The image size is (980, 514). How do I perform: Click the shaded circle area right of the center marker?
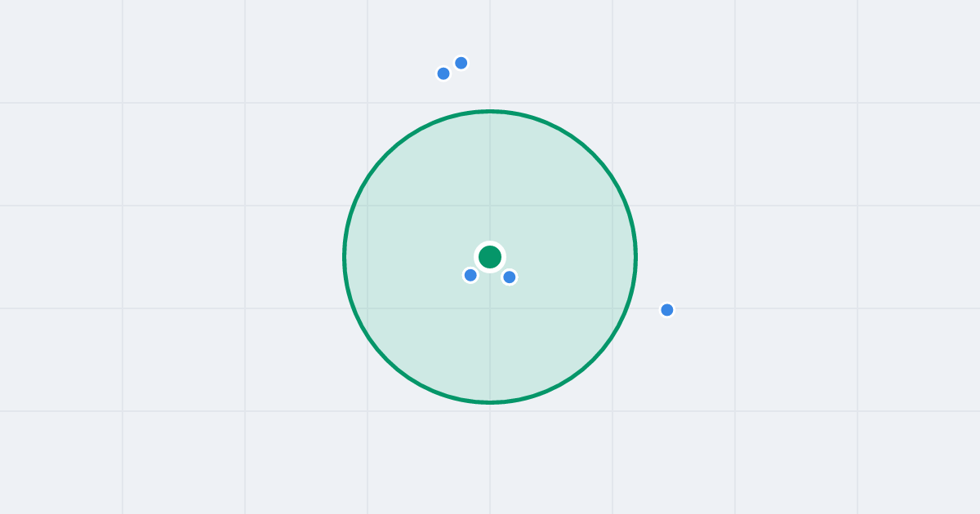[x=572, y=257]
